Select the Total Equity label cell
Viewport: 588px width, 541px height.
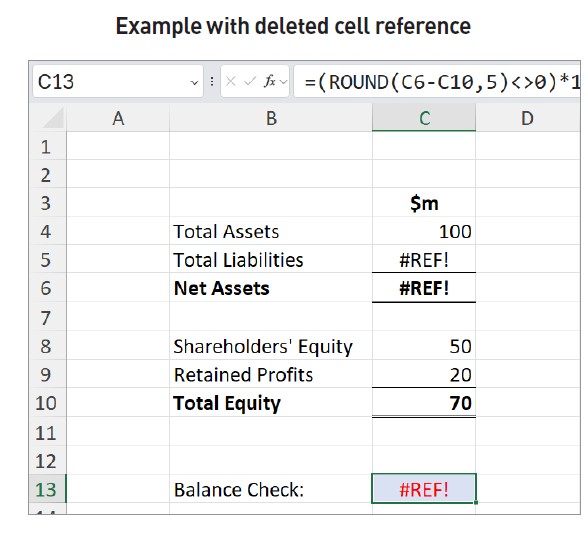tap(271, 403)
